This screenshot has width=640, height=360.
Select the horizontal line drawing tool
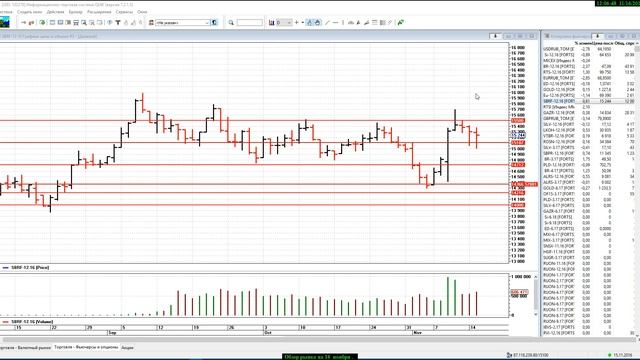335,22
